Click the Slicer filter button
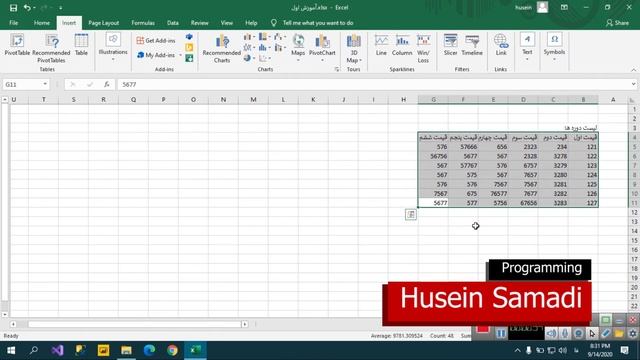 pos(451,45)
